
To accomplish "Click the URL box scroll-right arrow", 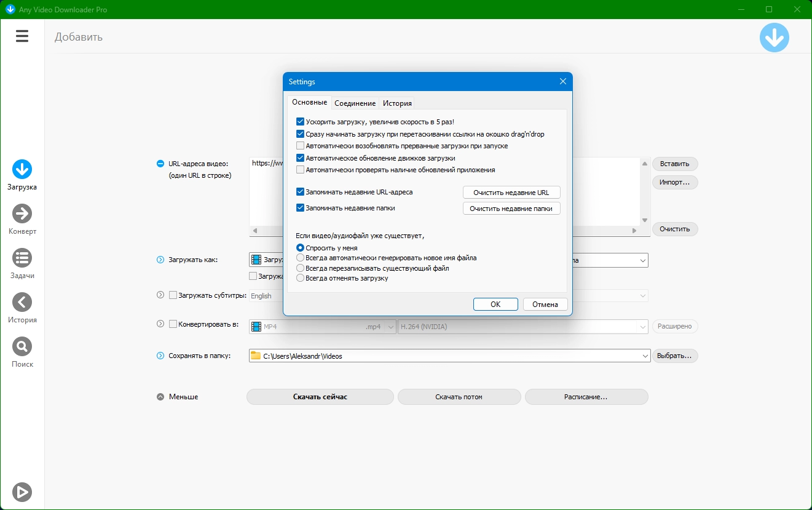I will tap(635, 231).
